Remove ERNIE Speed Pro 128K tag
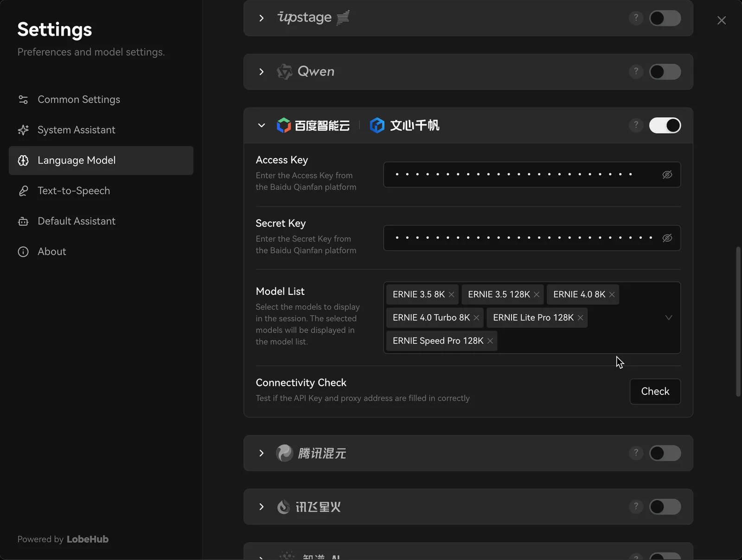Screen dimensions: 742x560 click(x=490, y=341)
